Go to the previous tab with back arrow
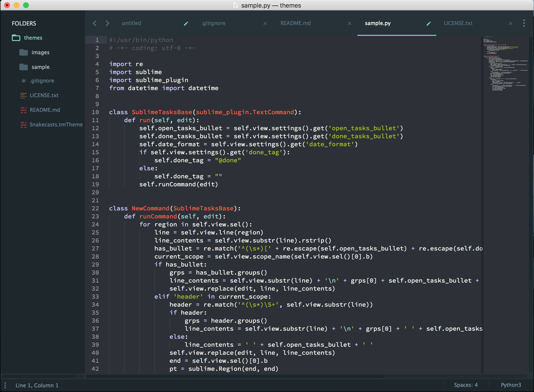The height and width of the screenshot is (392, 534). pos(95,23)
